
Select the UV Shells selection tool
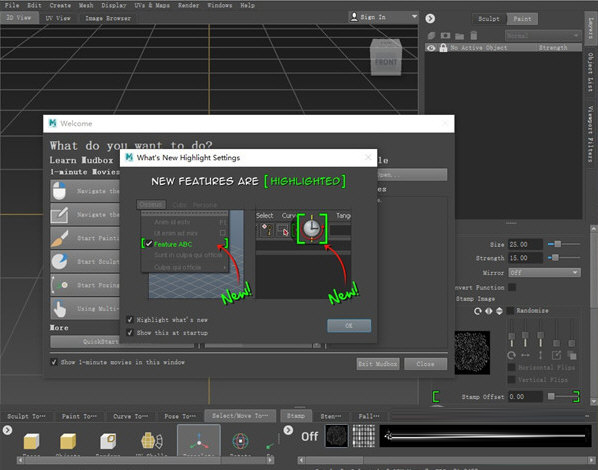(152, 441)
